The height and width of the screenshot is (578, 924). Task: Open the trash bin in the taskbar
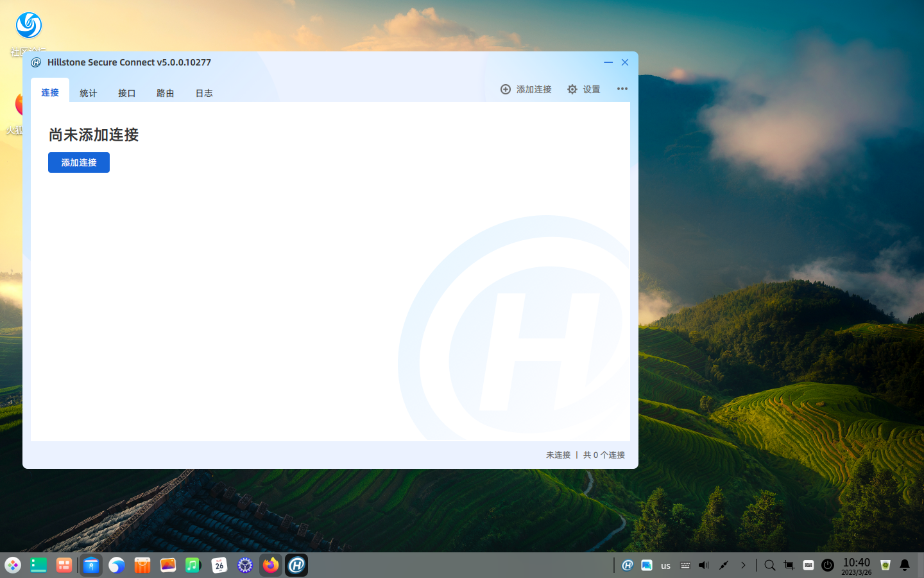pos(886,565)
